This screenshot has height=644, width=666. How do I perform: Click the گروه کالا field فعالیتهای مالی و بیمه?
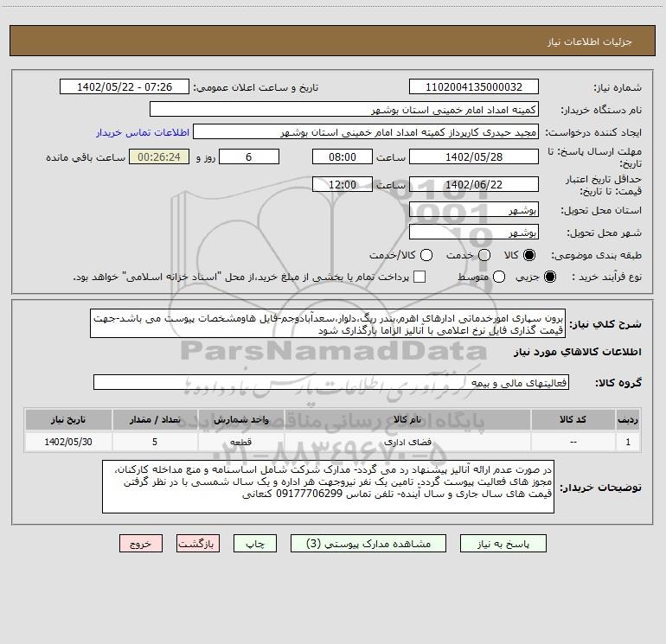331,382
